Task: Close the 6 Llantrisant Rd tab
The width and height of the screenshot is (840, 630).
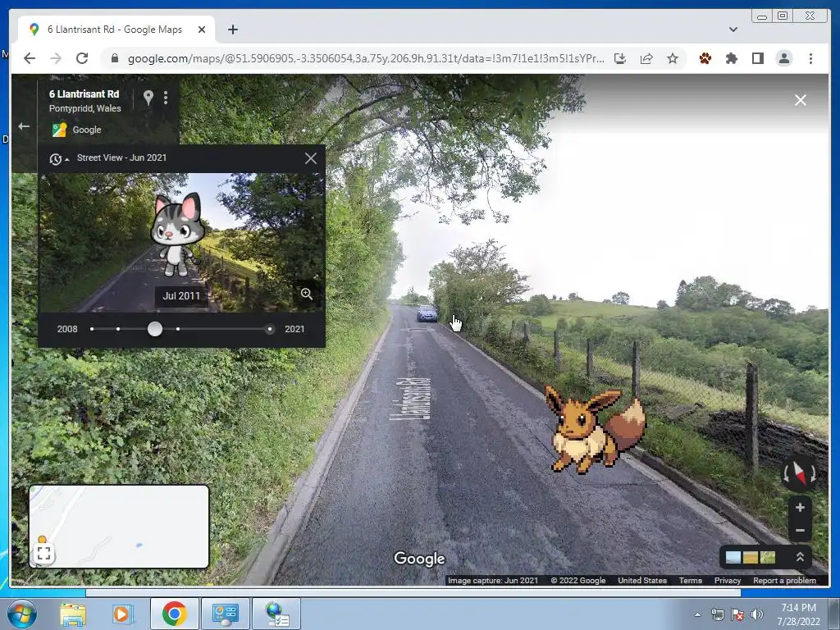Action: point(202,30)
